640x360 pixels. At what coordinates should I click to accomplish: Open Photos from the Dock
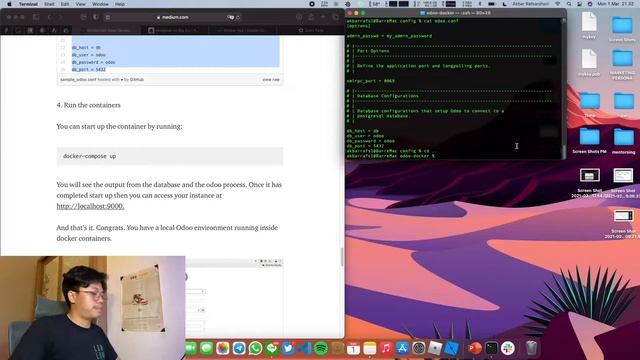pos(223,348)
